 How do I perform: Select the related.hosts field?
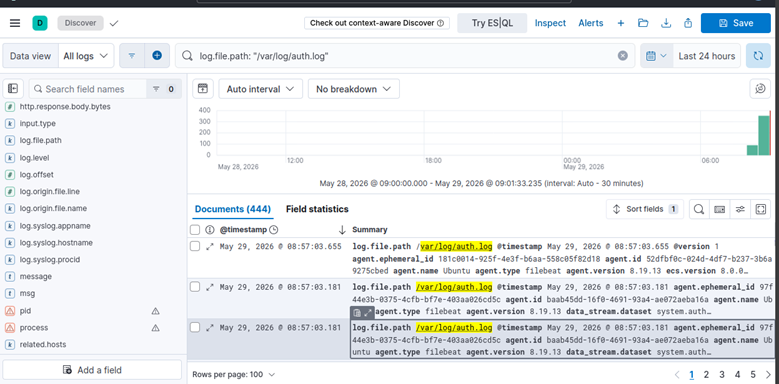(43, 344)
